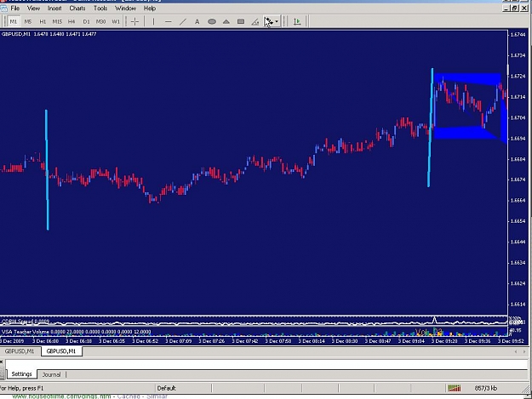The height and width of the screenshot is (399, 532).
Task: Click the connection status bars icon
Action: click(x=455, y=388)
